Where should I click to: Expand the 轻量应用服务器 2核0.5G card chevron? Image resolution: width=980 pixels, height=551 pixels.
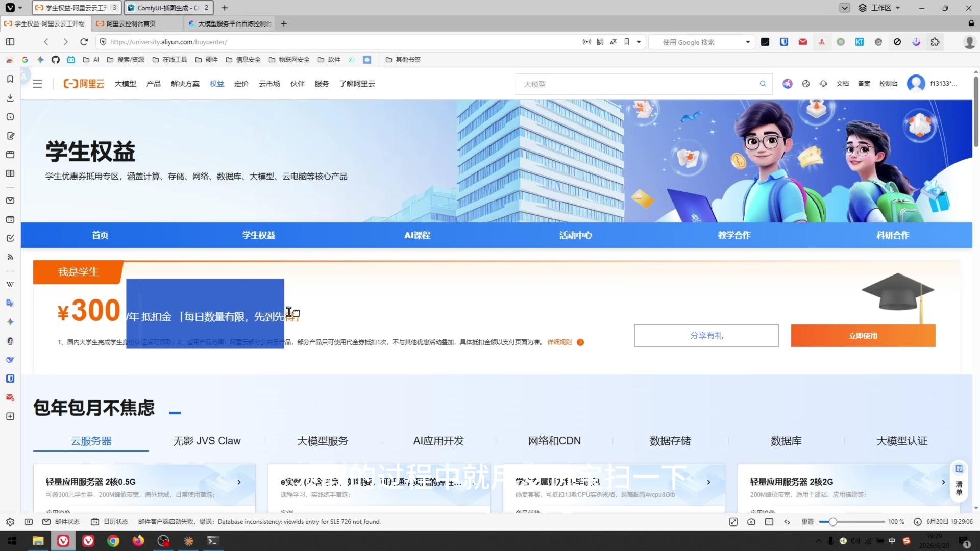239,482
